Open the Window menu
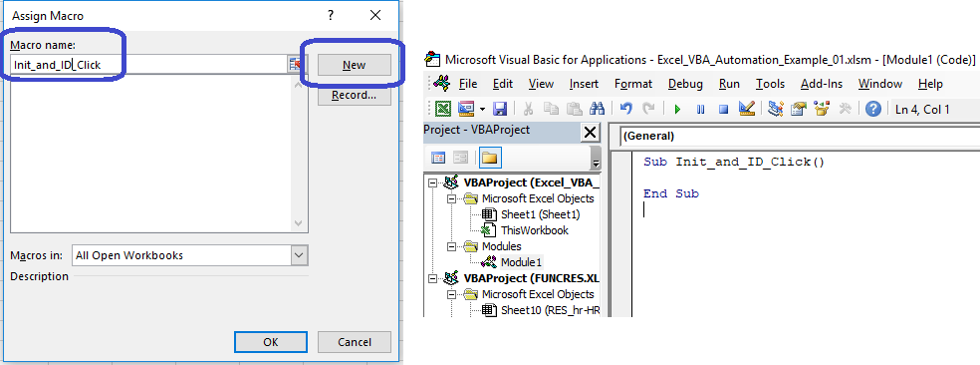This screenshot has width=980, height=365. pos(880,84)
